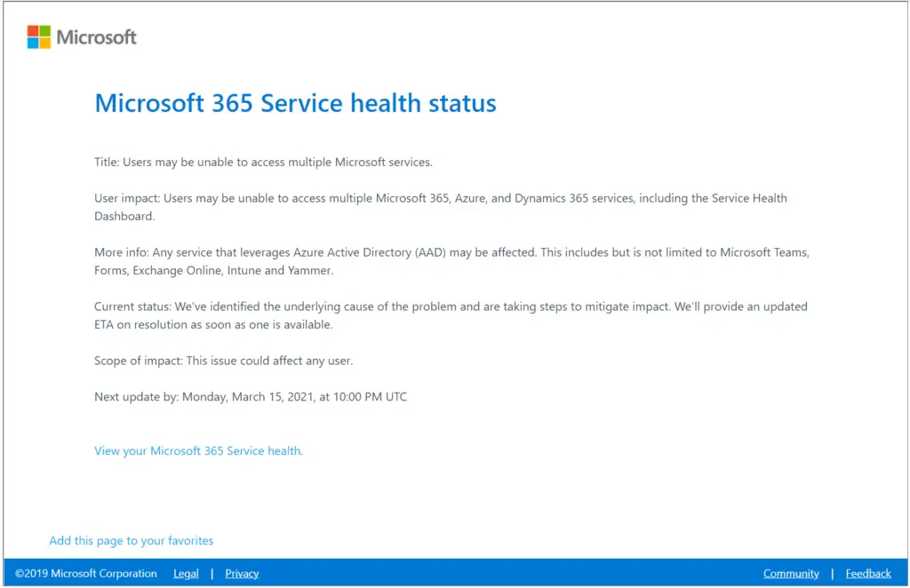Click the 'Scope of impact:' line
910x588 pixels.
(x=223, y=361)
